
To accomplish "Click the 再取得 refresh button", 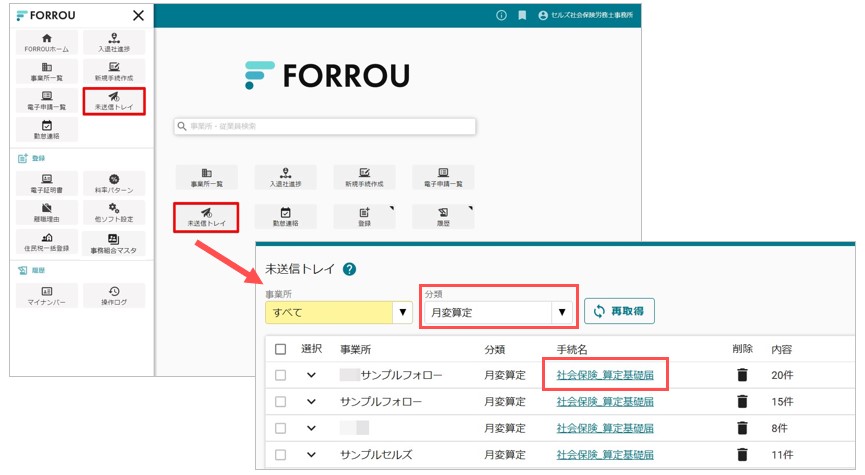I will (619, 311).
